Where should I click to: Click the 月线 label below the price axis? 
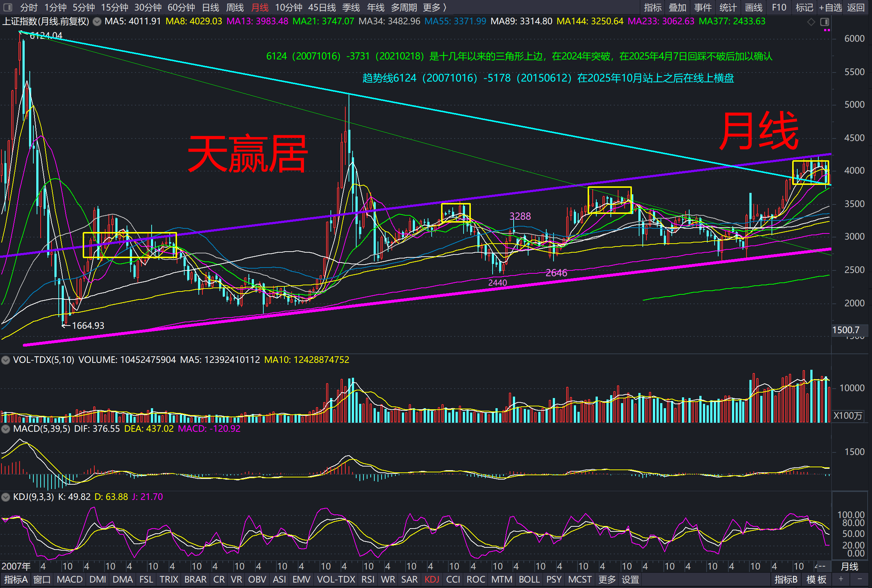click(x=850, y=566)
